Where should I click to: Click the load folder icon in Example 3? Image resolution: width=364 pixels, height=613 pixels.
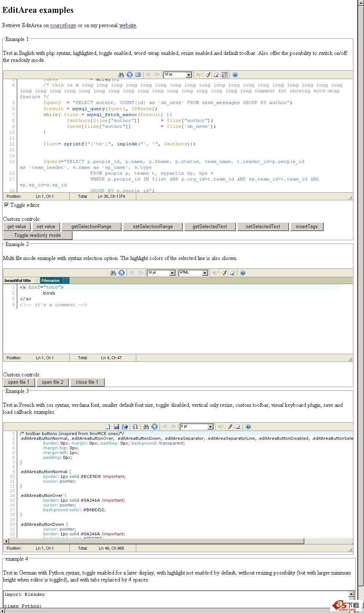[x=125, y=427]
